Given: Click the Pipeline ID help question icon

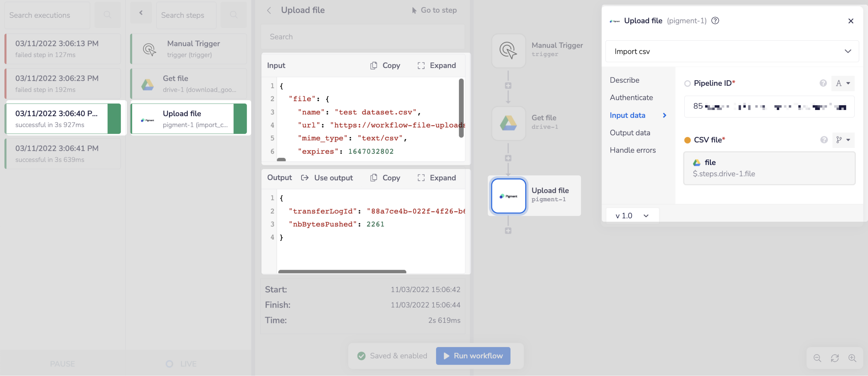Looking at the screenshot, I should coord(823,83).
